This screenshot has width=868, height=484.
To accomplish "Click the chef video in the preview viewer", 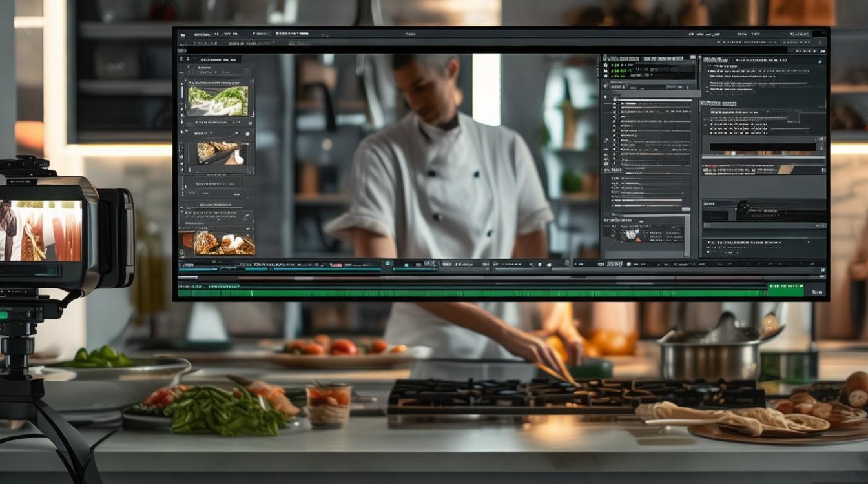I will [x=428, y=156].
